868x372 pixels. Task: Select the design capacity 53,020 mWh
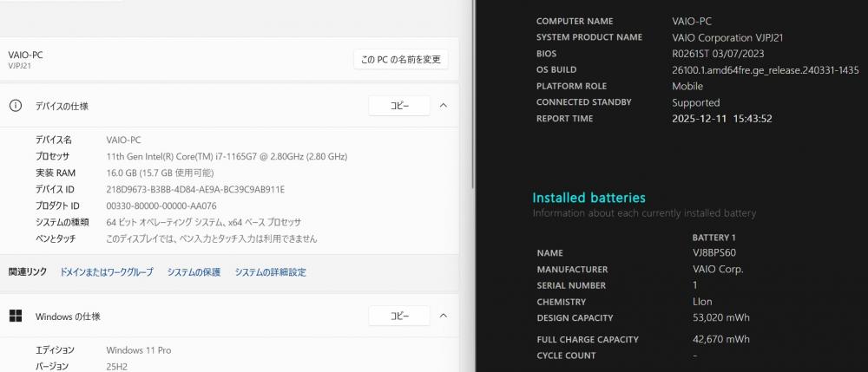click(x=720, y=318)
